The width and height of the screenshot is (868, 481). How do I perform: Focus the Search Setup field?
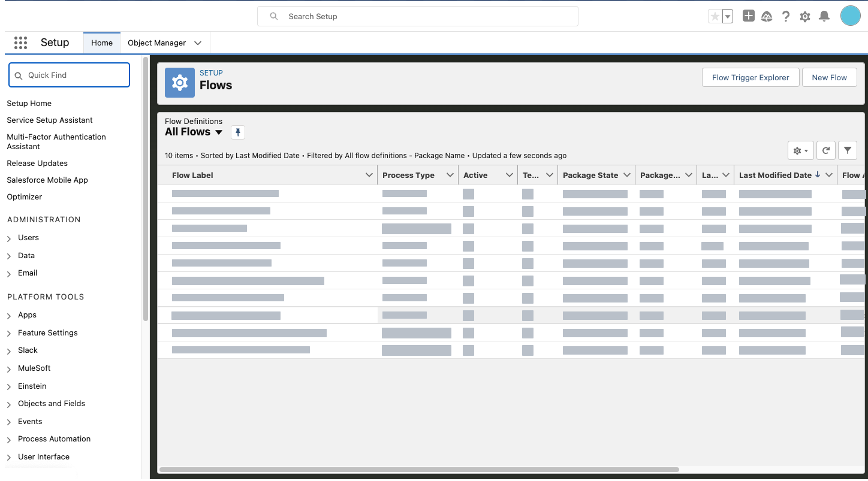click(x=418, y=16)
